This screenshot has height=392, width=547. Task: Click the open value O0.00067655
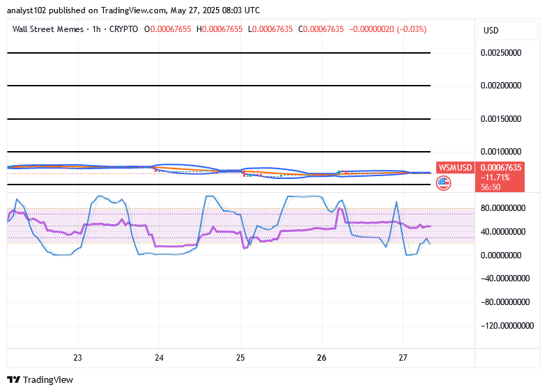point(167,29)
